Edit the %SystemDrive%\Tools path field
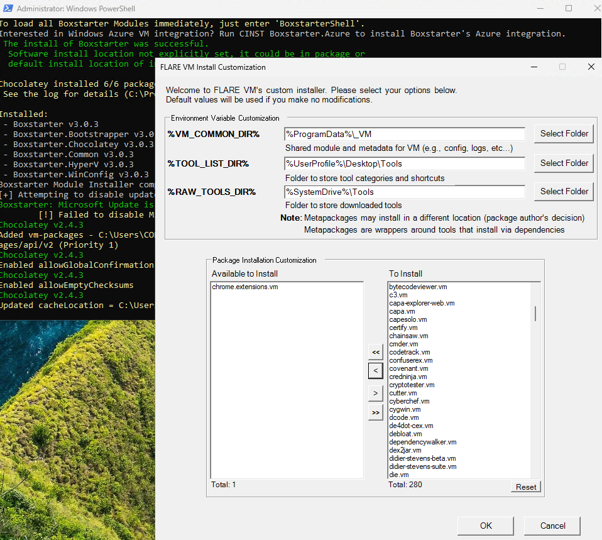The height and width of the screenshot is (540, 602). 404,192
